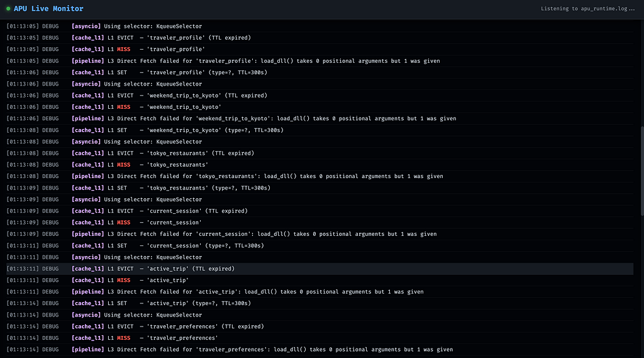Select the L1 EVICT 'traveler_preferences' line
Viewport: 644px width, 358px height.
[x=319, y=327]
